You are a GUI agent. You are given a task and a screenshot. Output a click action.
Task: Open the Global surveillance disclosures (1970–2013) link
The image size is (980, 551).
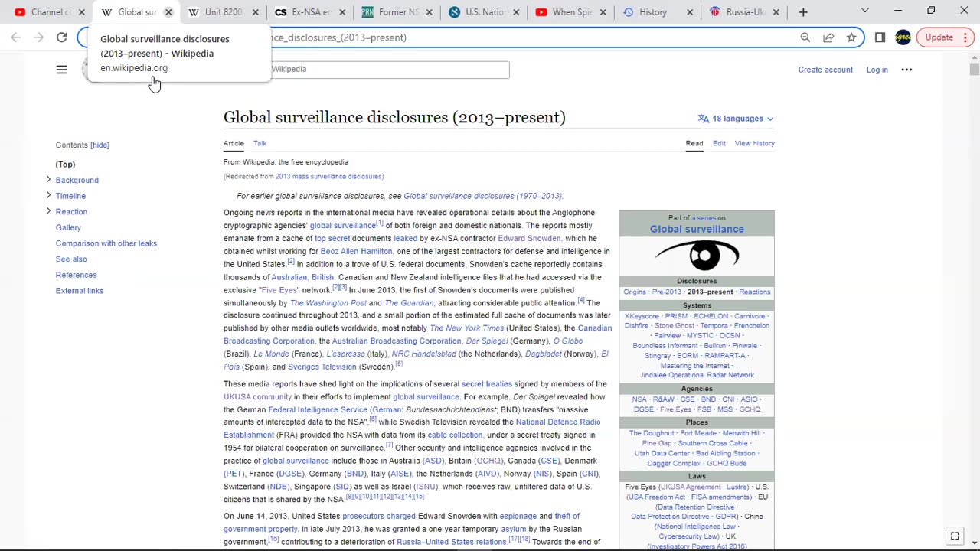tap(482, 196)
